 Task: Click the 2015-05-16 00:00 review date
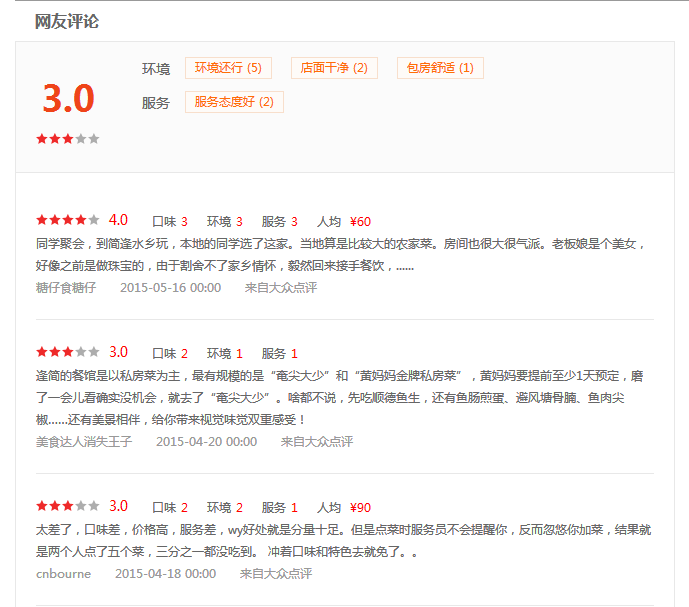pyautogui.click(x=170, y=287)
